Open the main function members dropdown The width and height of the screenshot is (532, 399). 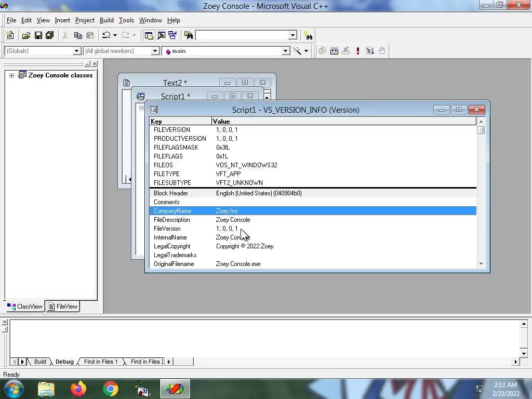pyautogui.click(x=285, y=51)
